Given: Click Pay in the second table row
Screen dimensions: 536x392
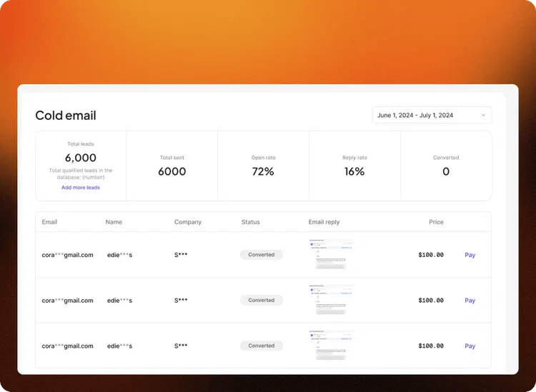Looking at the screenshot, I should click(x=470, y=301).
